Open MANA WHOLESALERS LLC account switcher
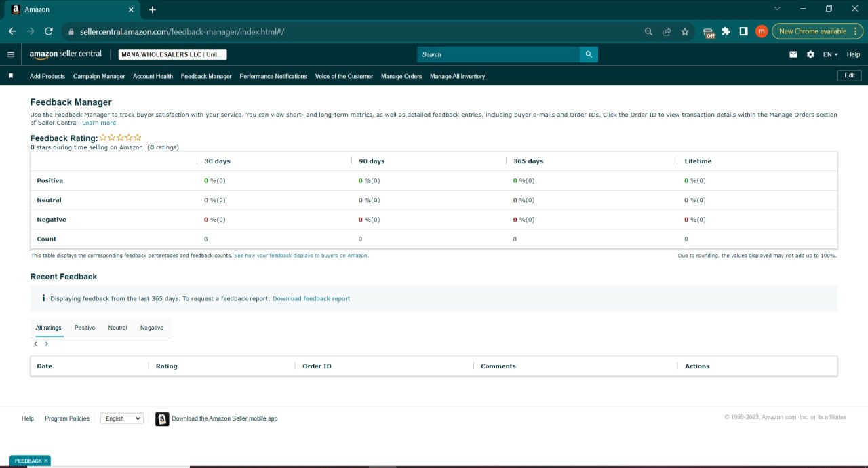The height and width of the screenshot is (468, 868). click(173, 54)
